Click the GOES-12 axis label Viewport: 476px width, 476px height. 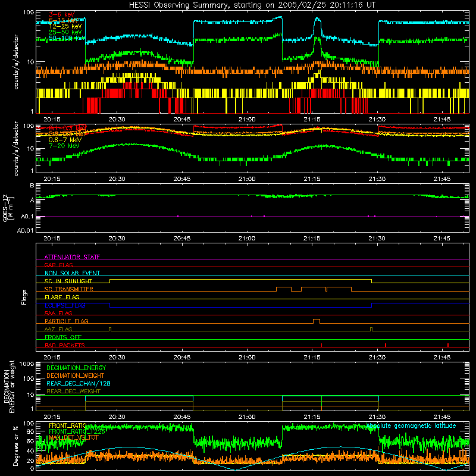coord(8,208)
